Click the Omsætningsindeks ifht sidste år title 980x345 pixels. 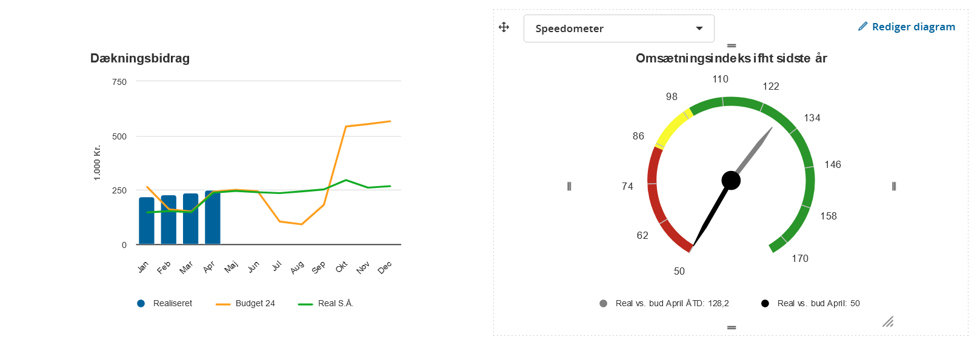tap(731, 58)
